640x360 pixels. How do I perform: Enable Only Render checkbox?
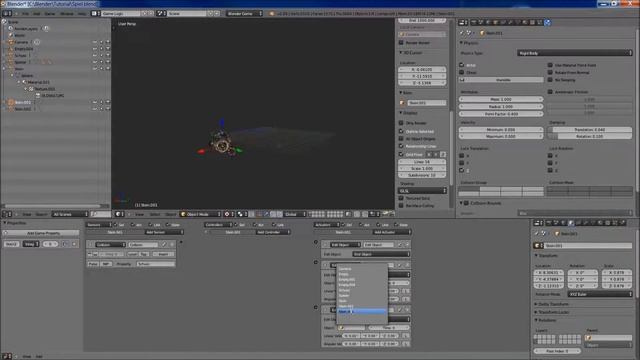[401, 123]
